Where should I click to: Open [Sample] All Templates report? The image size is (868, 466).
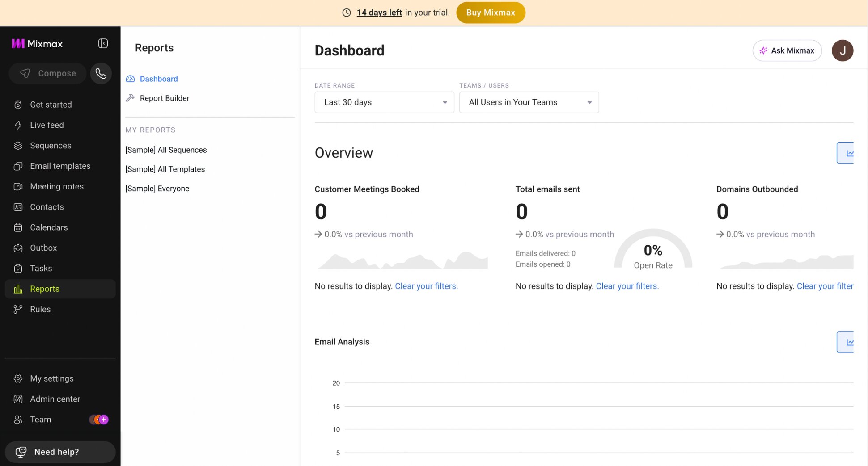click(x=165, y=169)
